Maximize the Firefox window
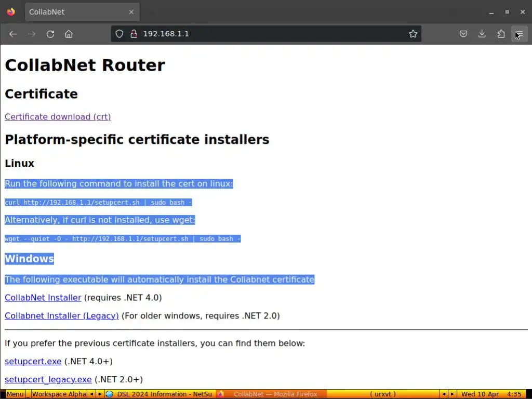The image size is (532, 399). [x=507, y=12]
